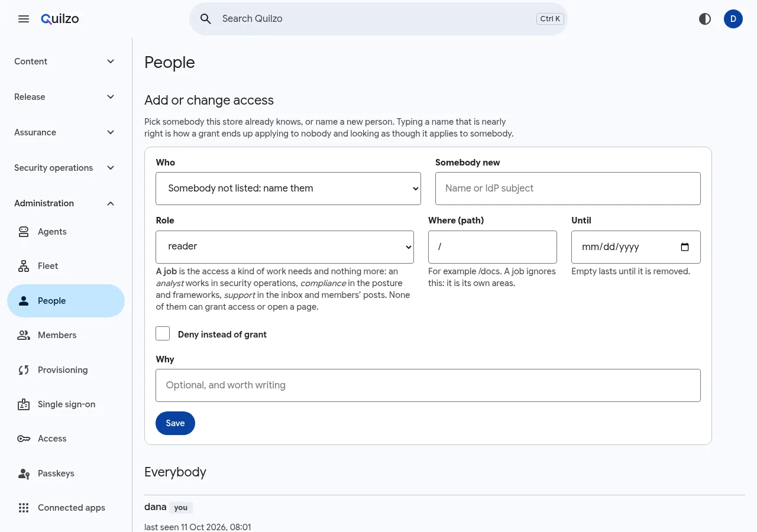Collapse the Administration section
Viewport: 757px width, 532px height.
[x=66, y=203]
